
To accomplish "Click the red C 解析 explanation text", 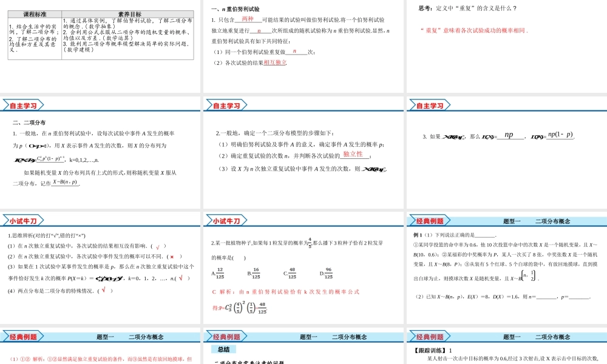I will 285,292.
